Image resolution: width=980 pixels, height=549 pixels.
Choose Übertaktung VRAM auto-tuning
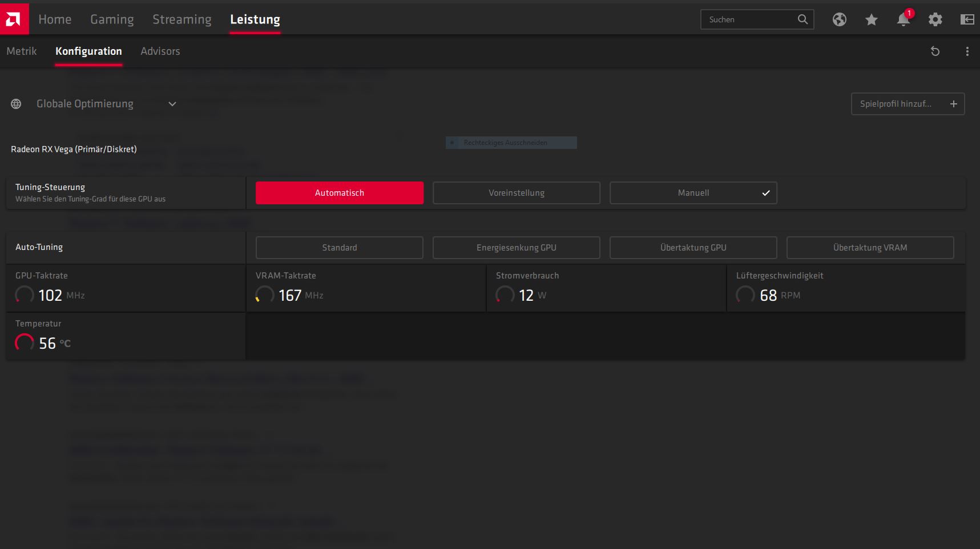(870, 248)
